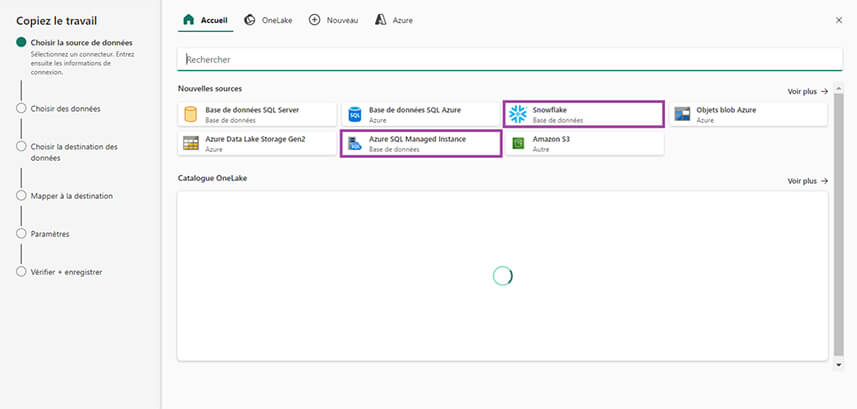857x409 pixels.
Task: Close the Copiez le travail dialog
Action: pos(838,20)
